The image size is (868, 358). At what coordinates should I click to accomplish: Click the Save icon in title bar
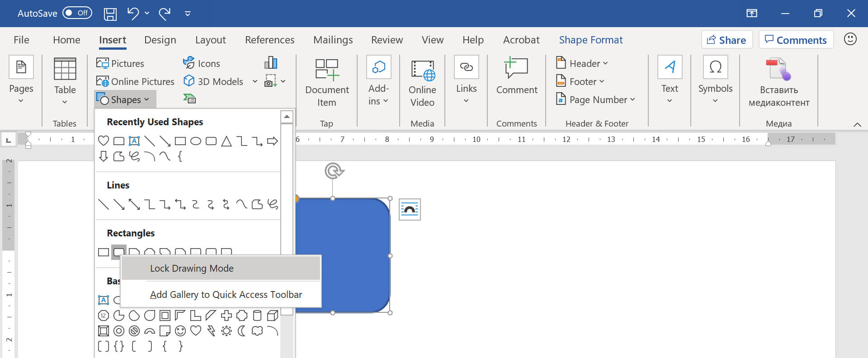pyautogui.click(x=110, y=14)
